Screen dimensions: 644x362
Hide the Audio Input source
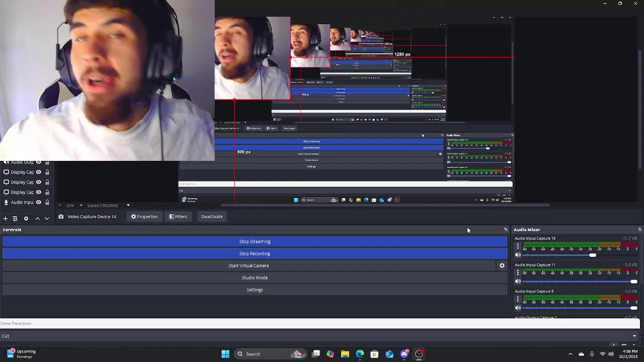(x=38, y=202)
